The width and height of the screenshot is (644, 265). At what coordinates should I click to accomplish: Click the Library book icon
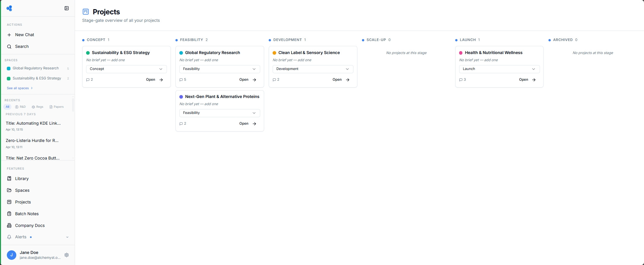9,179
